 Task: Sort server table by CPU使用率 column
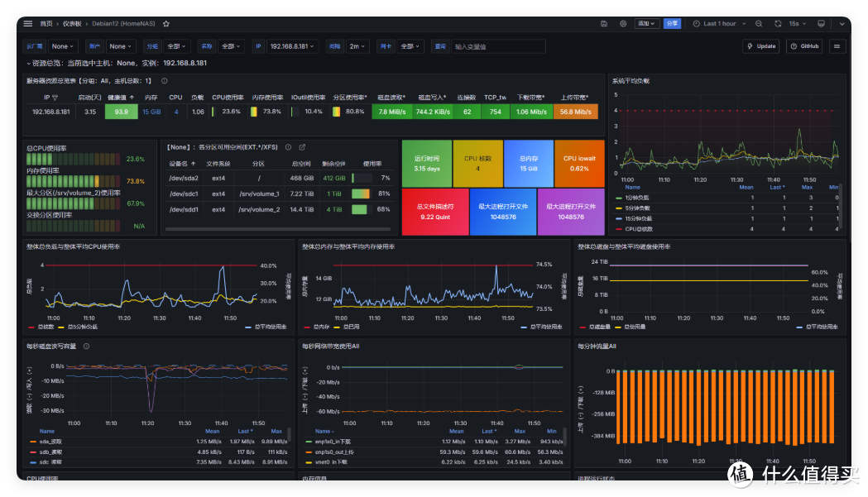pos(228,98)
